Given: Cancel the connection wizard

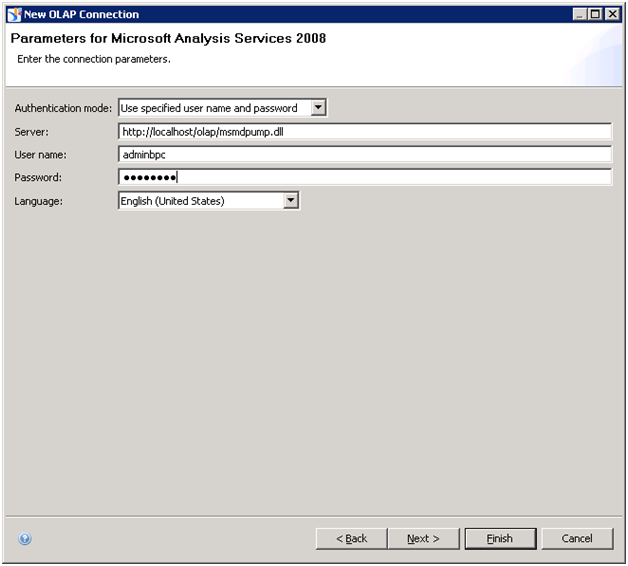Looking at the screenshot, I should tap(577, 539).
